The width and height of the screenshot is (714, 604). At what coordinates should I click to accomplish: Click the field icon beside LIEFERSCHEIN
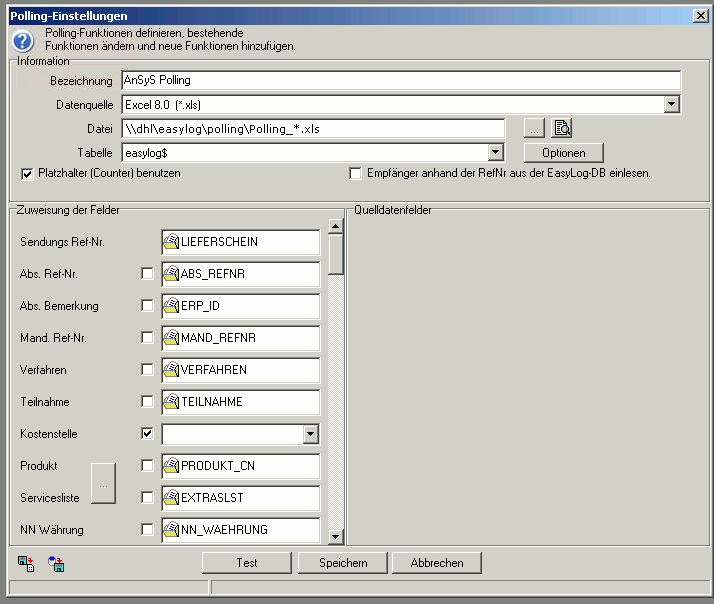tap(171, 242)
